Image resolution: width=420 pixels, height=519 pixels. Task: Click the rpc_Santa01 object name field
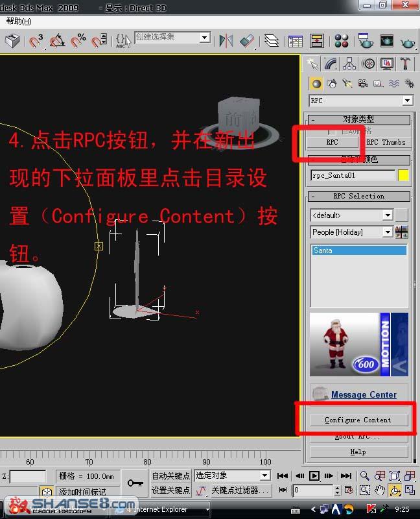(x=353, y=175)
